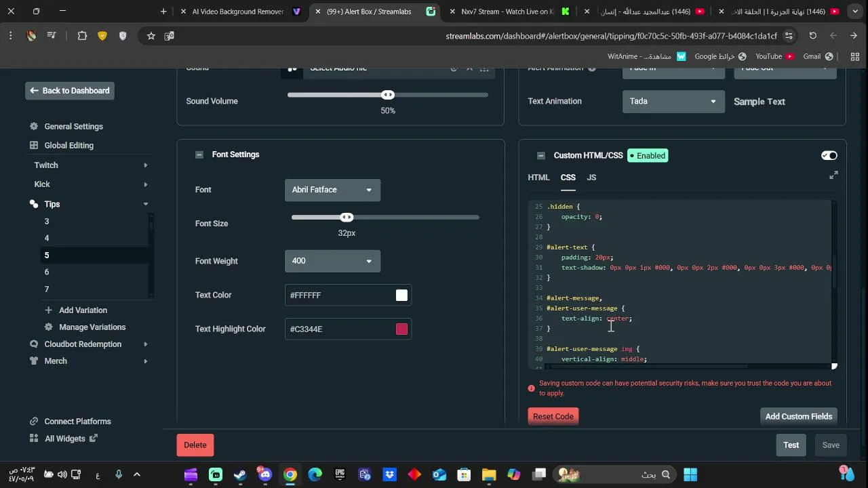Click the Add Variation plus icon

coord(48,310)
